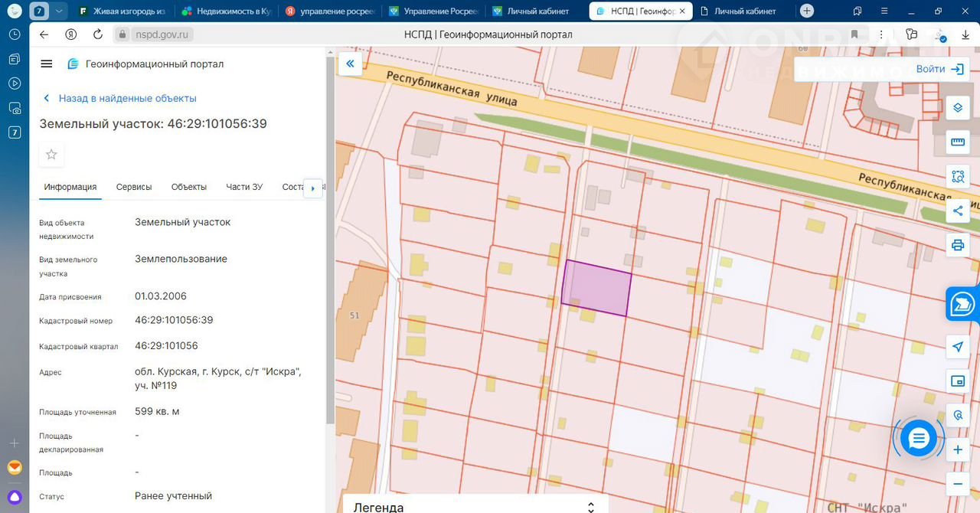Open the chat assistant bubble
This screenshot has height=513, width=980.
click(x=918, y=439)
